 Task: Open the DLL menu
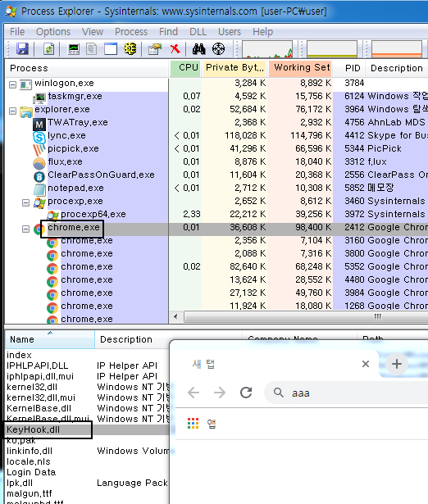point(198,31)
